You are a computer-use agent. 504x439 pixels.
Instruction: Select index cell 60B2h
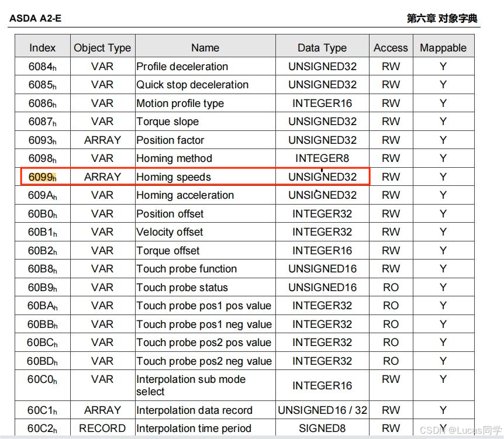43,251
